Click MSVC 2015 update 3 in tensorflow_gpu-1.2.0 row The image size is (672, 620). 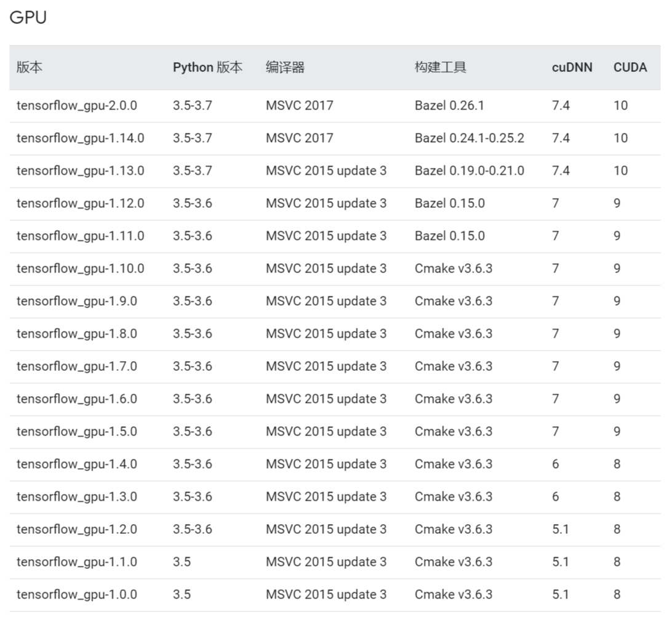point(326,529)
